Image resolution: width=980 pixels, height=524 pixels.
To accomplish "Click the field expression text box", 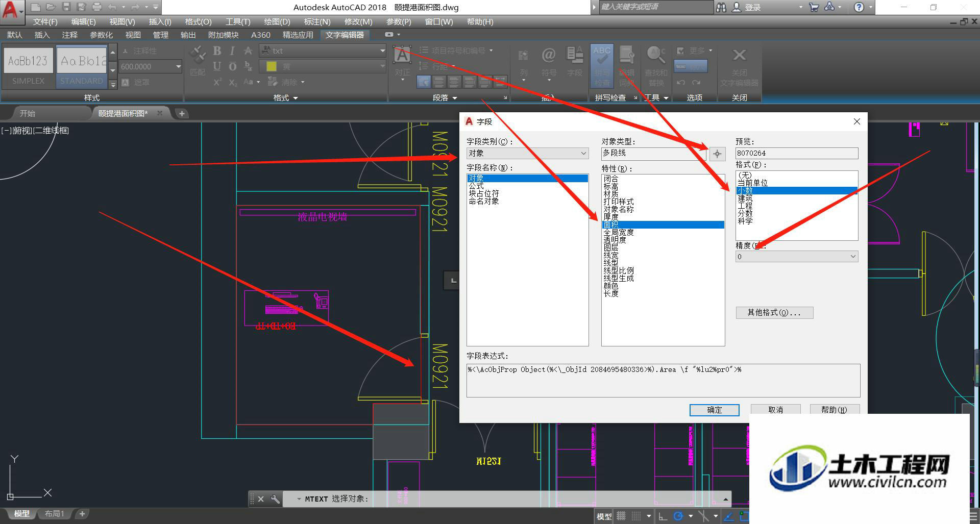I will coord(663,381).
